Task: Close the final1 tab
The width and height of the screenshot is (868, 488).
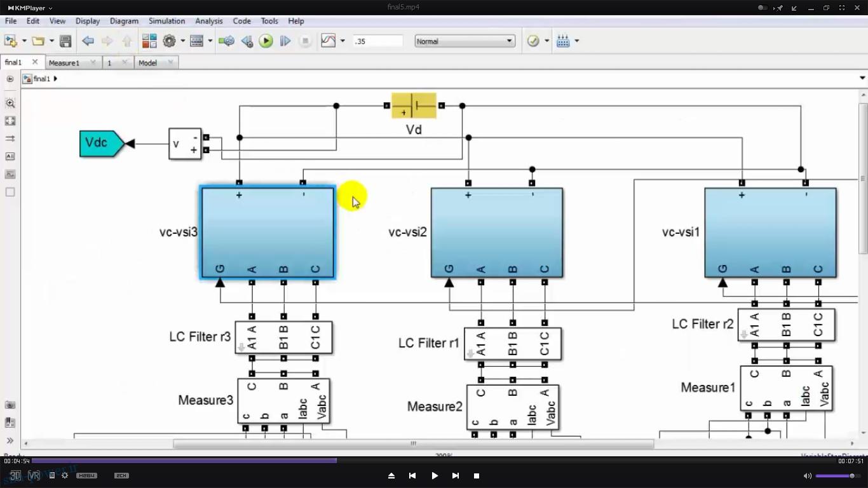Action: (35, 62)
